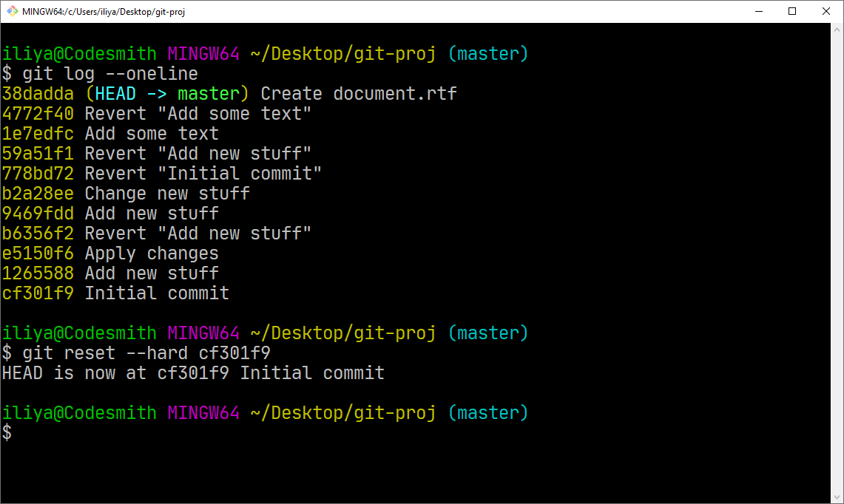This screenshot has height=504, width=844.
Task: Maximize the MINGW64 terminal window
Action: pyautogui.click(x=792, y=11)
